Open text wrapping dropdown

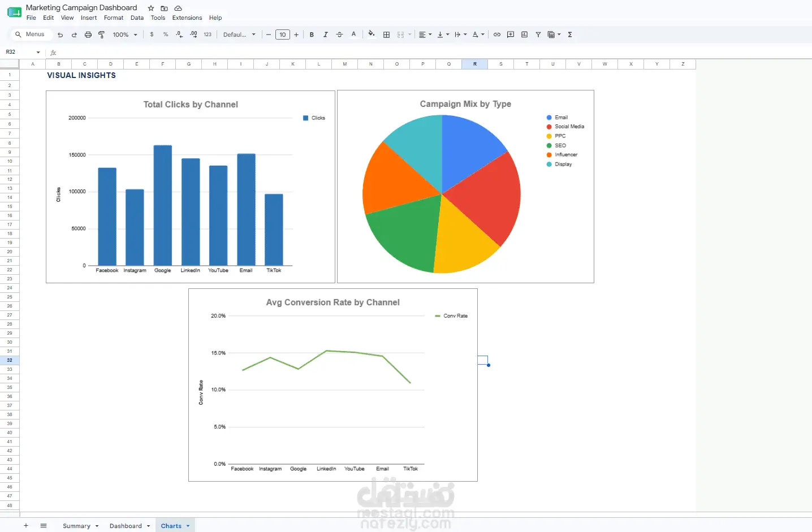pos(461,35)
